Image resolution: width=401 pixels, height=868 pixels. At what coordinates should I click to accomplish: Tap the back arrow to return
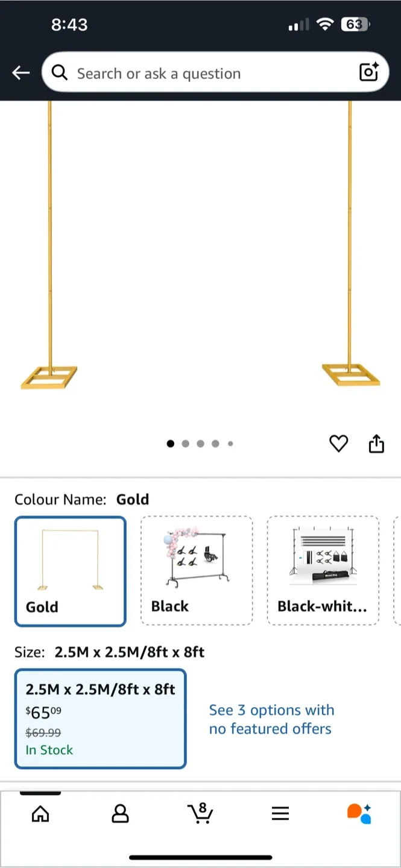[x=21, y=72]
